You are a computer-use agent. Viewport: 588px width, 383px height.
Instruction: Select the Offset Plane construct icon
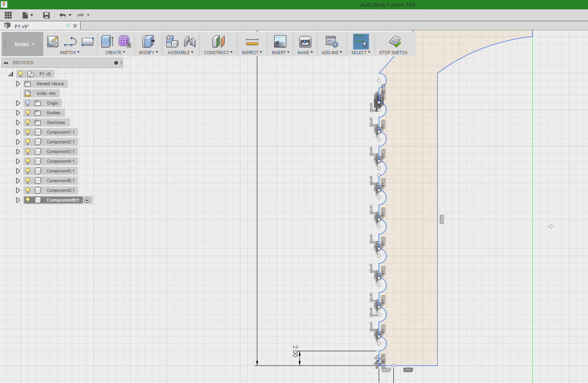click(218, 42)
